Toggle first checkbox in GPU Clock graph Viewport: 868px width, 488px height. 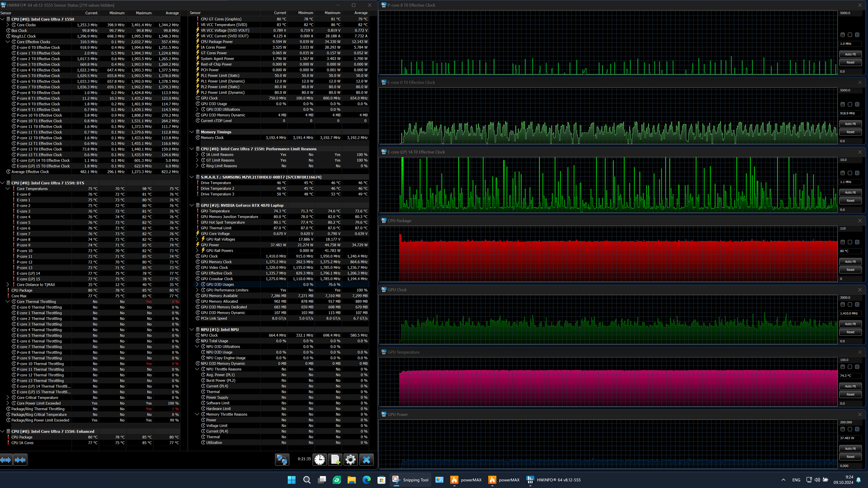(842, 304)
